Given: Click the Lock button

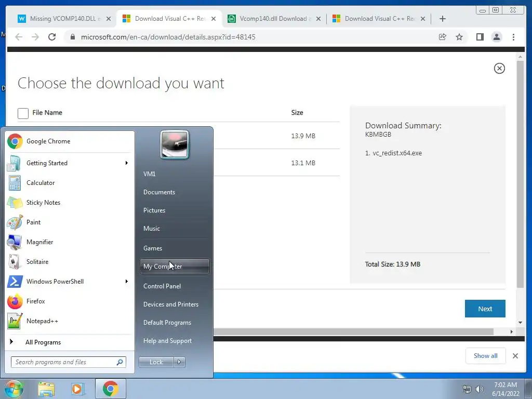Looking at the screenshot, I should point(156,362).
